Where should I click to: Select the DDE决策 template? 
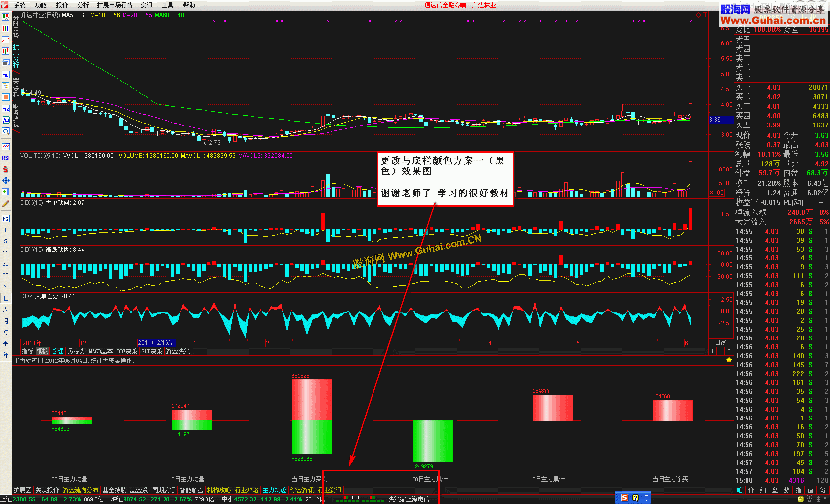[x=127, y=351]
